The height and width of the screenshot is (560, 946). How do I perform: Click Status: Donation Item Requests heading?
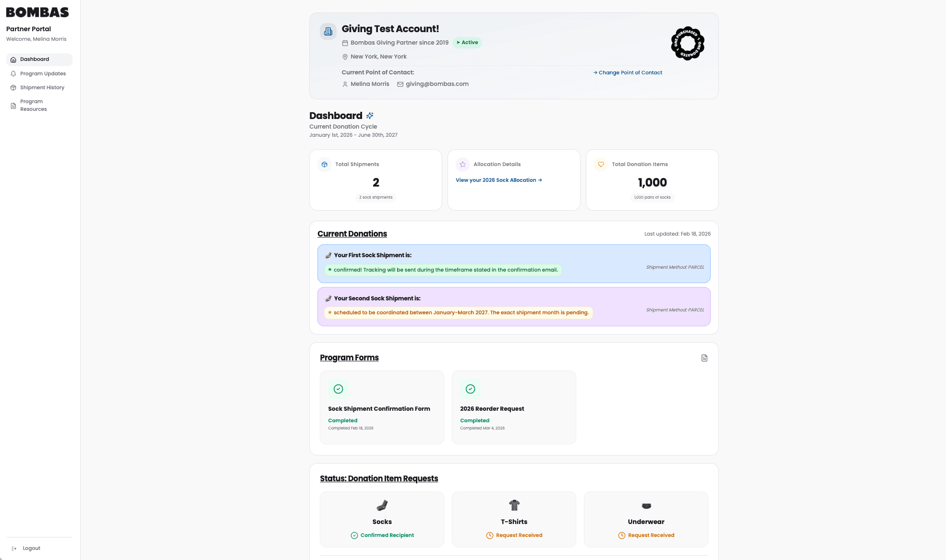pyautogui.click(x=379, y=478)
